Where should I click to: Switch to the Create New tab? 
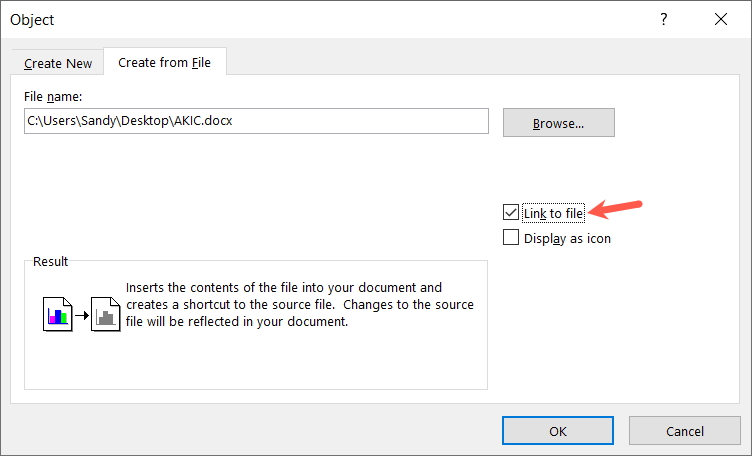[x=58, y=63]
